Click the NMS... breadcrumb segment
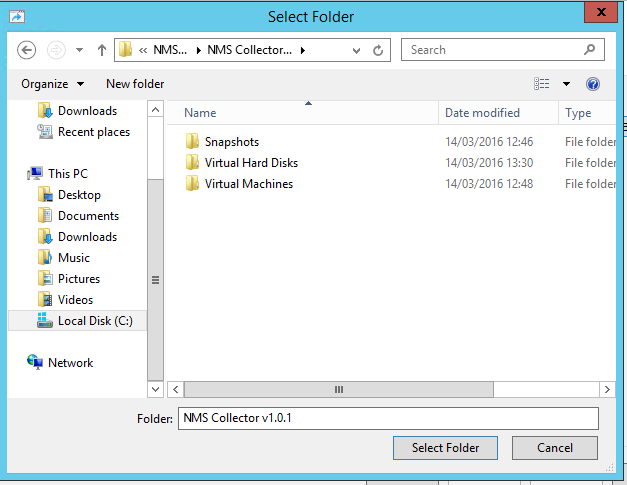 point(170,50)
